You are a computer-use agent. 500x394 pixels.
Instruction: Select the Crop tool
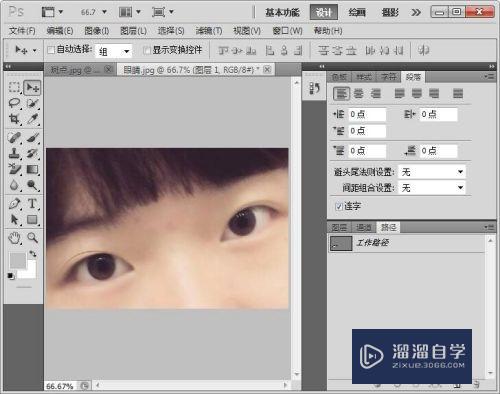coord(14,119)
